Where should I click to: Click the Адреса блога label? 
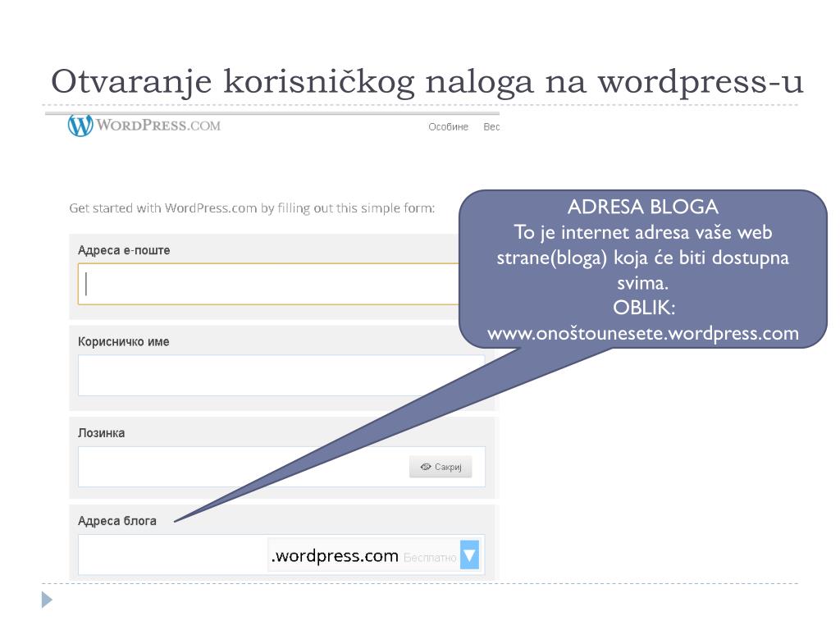pos(117,521)
